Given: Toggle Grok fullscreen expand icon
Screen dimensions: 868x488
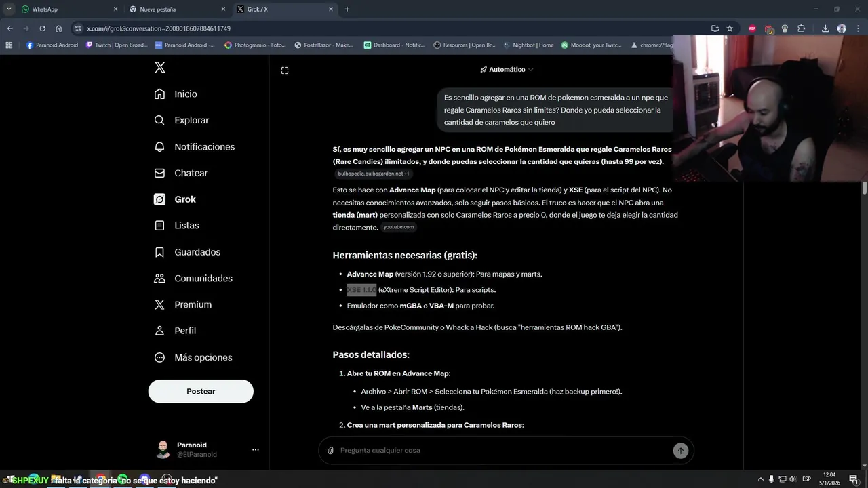Looking at the screenshot, I should pos(285,70).
